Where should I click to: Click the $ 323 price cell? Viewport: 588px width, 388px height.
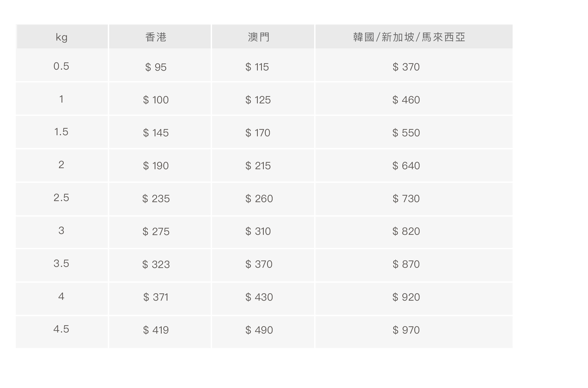click(x=156, y=264)
